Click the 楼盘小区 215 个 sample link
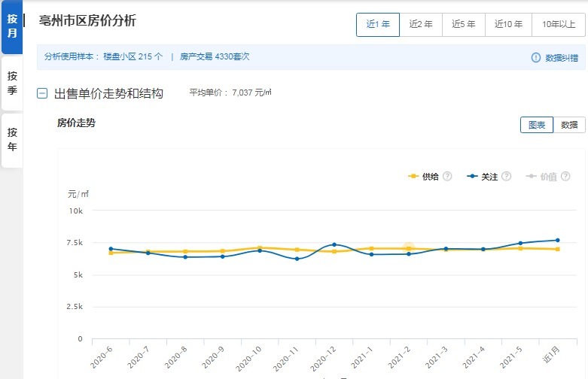Screen dimensions: 588x379 (x=133, y=56)
